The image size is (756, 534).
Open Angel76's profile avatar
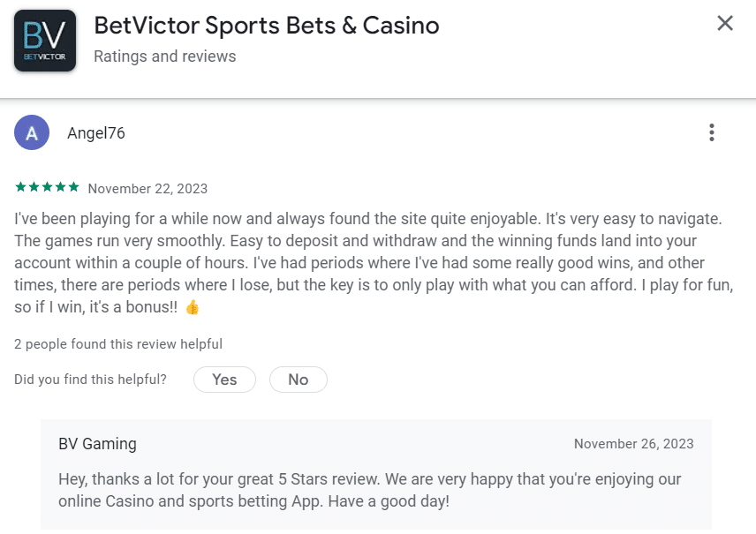pyautogui.click(x=32, y=132)
